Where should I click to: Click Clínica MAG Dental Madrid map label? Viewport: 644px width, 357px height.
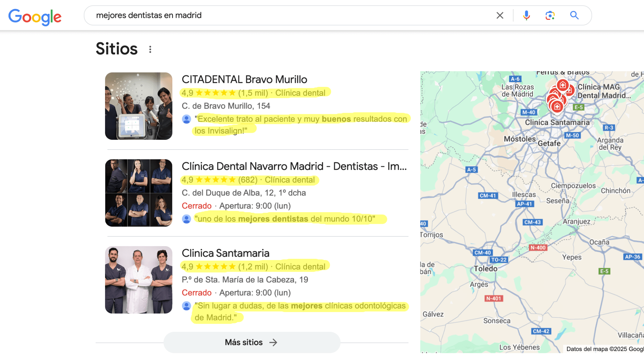pos(604,91)
